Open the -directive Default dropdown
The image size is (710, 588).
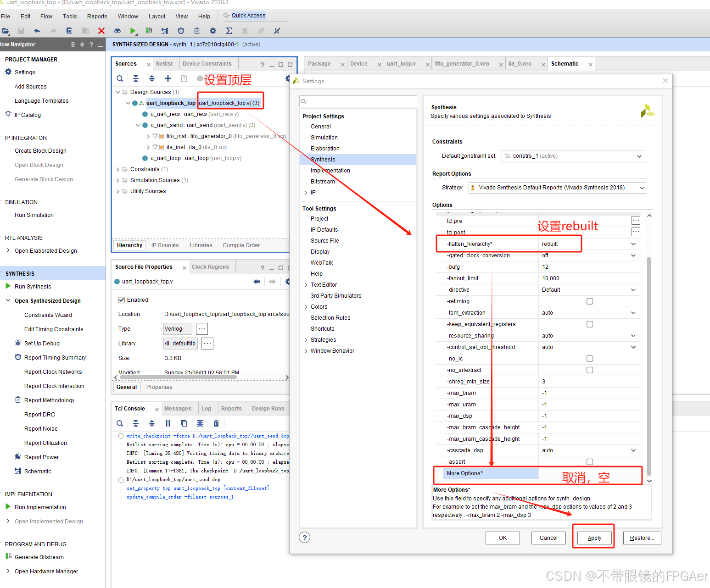click(x=633, y=290)
